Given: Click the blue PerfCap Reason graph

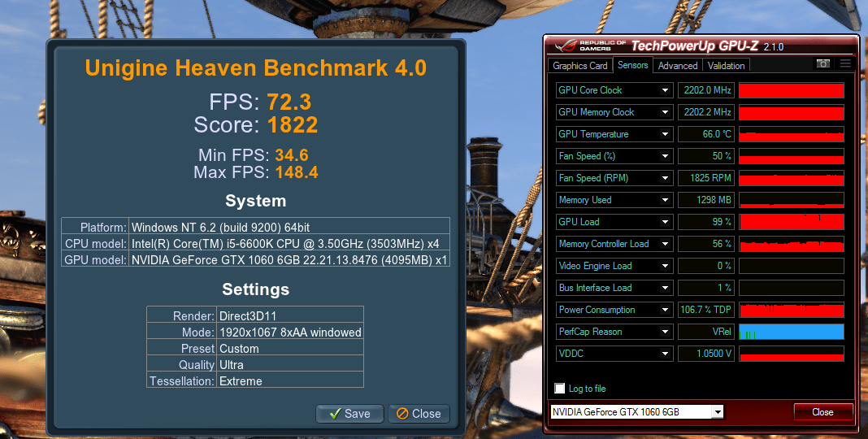Looking at the screenshot, I should (x=792, y=332).
